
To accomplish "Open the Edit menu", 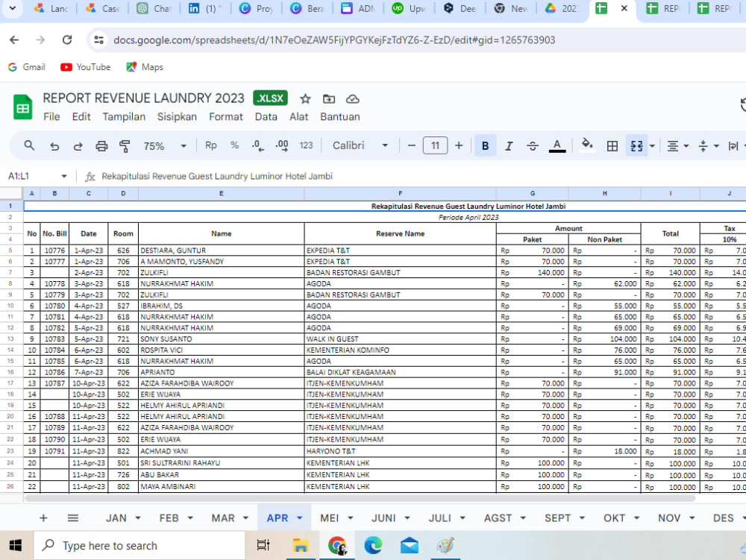I will coord(81,117).
